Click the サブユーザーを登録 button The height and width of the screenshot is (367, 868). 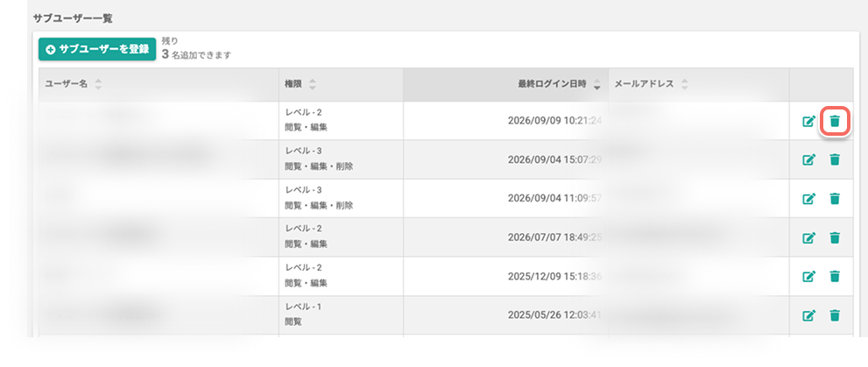pos(97,49)
